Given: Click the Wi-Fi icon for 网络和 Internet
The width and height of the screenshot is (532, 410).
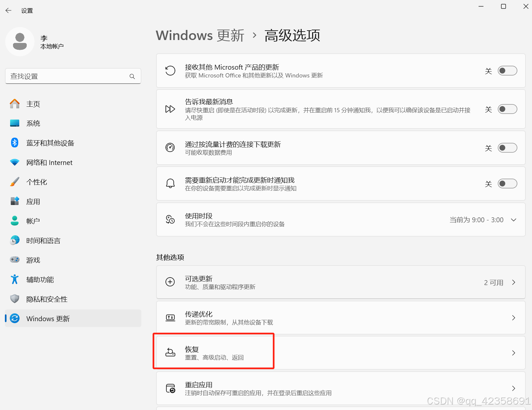Looking at the screenshot, I should (x=15, y=162).
